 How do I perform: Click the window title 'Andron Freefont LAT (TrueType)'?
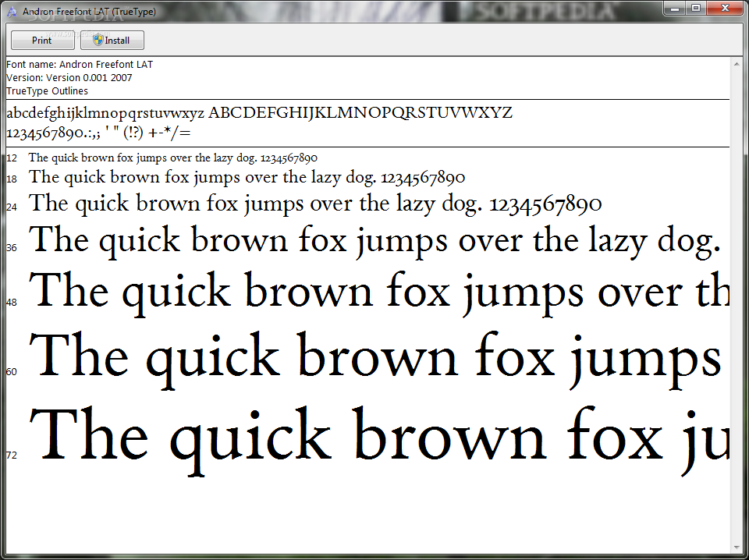pyautogui.click(x=89, y=12)
